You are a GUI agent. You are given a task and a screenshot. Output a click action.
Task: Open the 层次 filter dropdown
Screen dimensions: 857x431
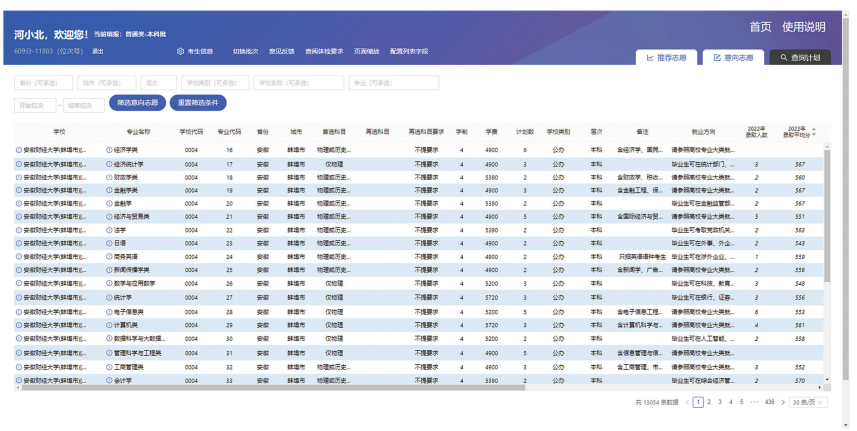(159, 83)
